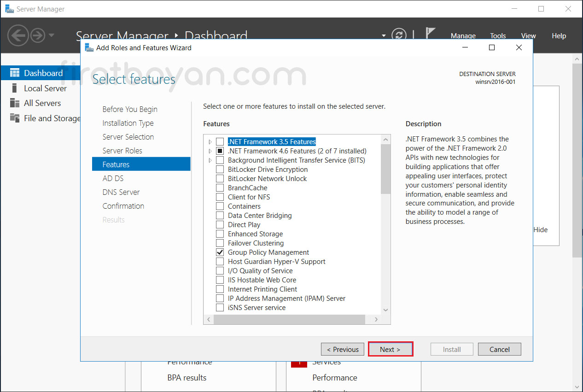Click the horizontal scroll-left arrow under features
The image size is (583, 392).
point(209,319)
